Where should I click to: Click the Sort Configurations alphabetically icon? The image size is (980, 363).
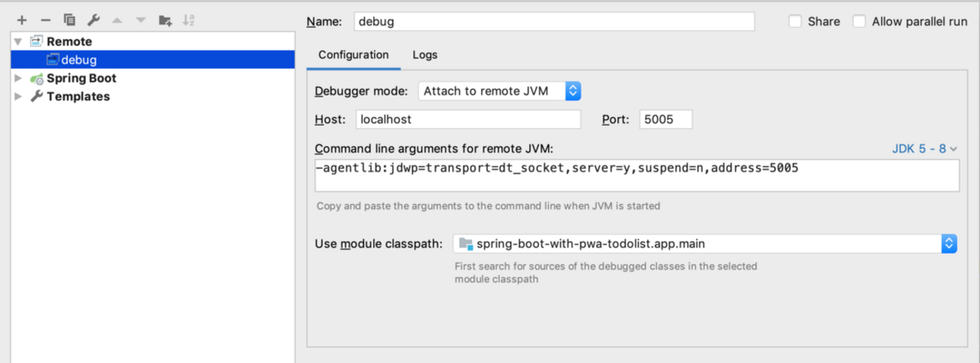coord(188,20)
